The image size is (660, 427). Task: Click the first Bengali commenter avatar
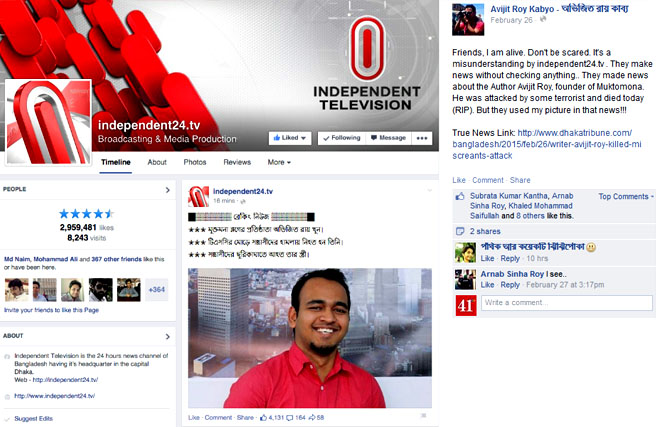point(465,253)
